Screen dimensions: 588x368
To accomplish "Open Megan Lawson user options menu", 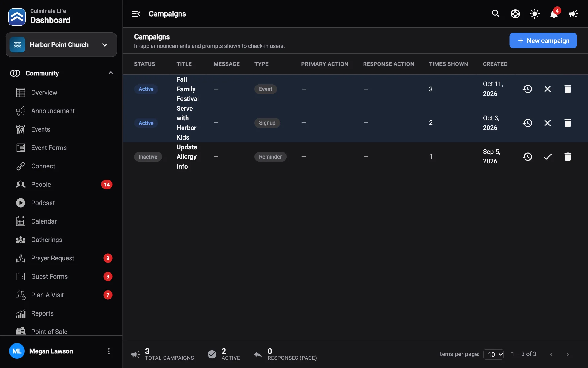I will [x=109, y=351].
